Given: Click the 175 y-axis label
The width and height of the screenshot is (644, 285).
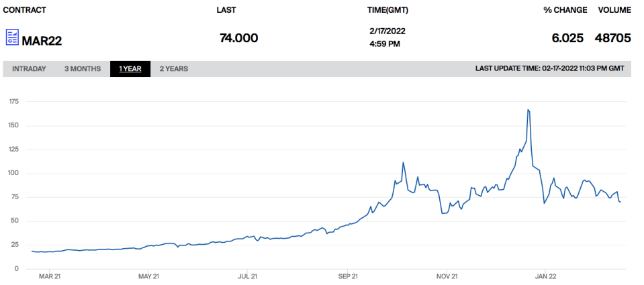Looking at the screenshot, I should [x=13, y=102].
